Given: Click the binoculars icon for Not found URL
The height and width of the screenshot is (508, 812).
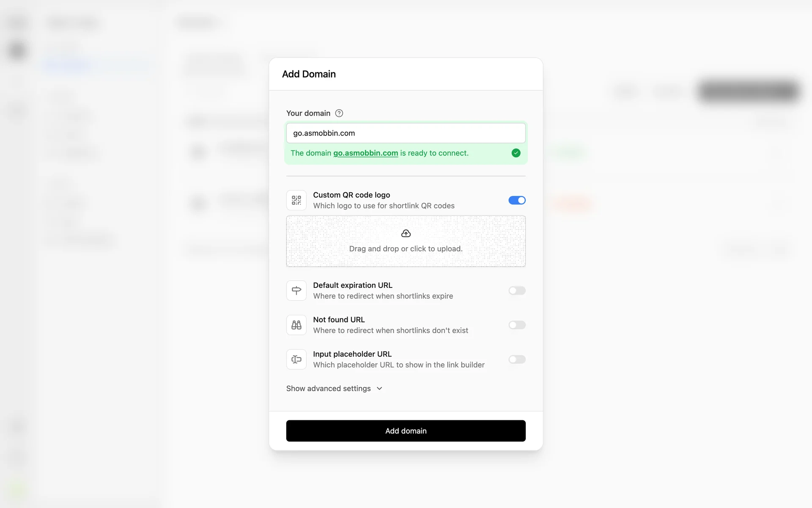Looking at the screenshot, I should (296, 325).
